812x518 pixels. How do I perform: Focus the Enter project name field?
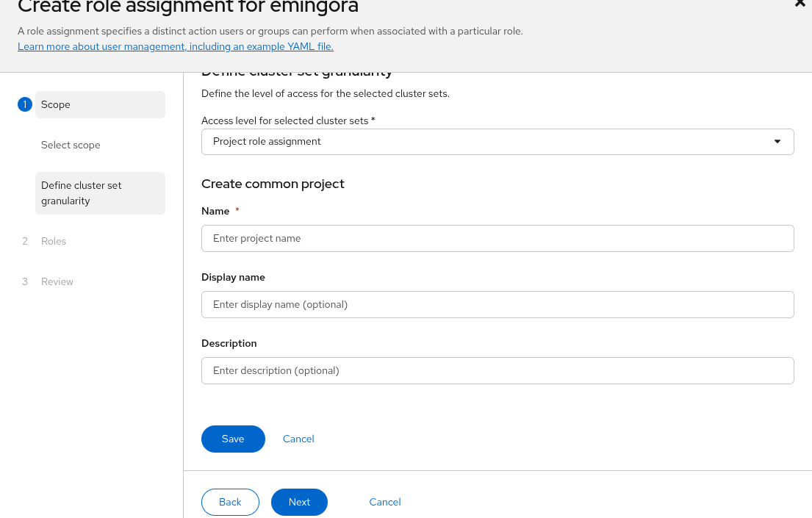point(497,238)
